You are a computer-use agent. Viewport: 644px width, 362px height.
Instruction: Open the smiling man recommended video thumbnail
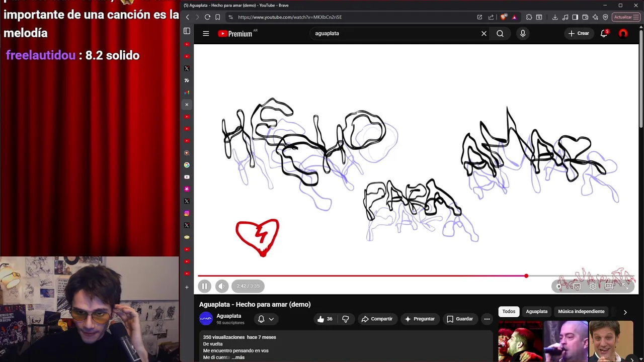coord(611,341)
